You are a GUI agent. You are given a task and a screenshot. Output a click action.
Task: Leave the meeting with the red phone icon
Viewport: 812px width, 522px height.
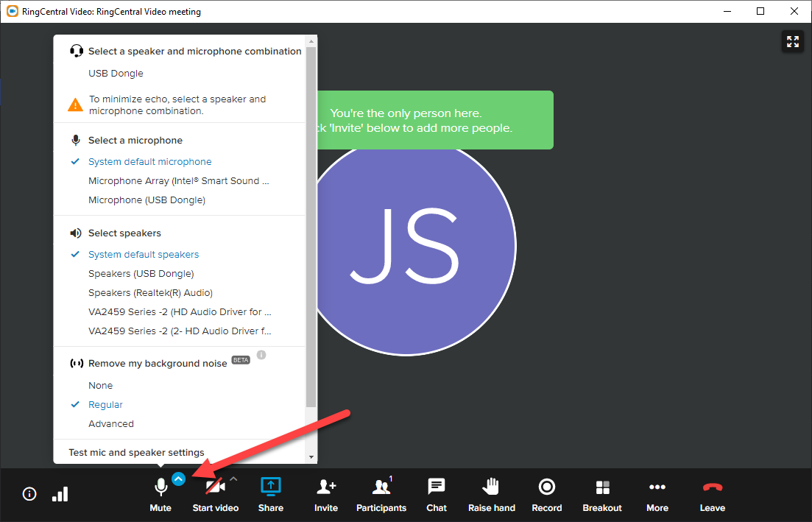(713, 487)
